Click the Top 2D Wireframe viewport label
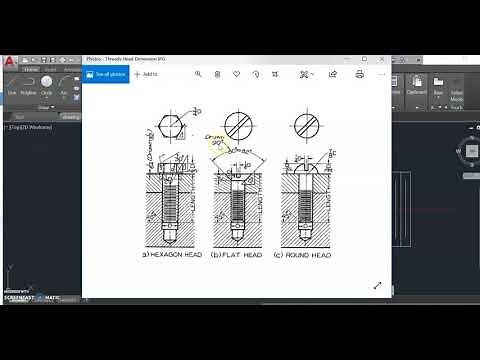Viewport: 480px width, 360px height. (29, 127)
